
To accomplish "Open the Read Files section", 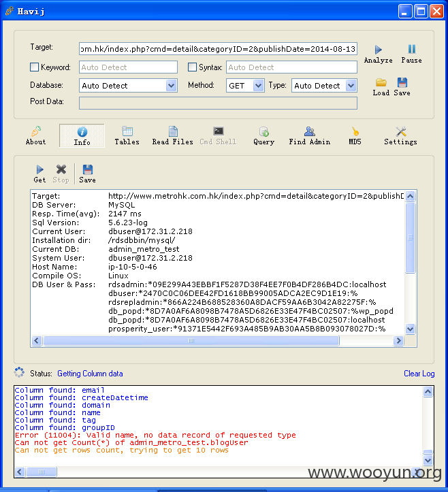I will click(x=173, y=135).
